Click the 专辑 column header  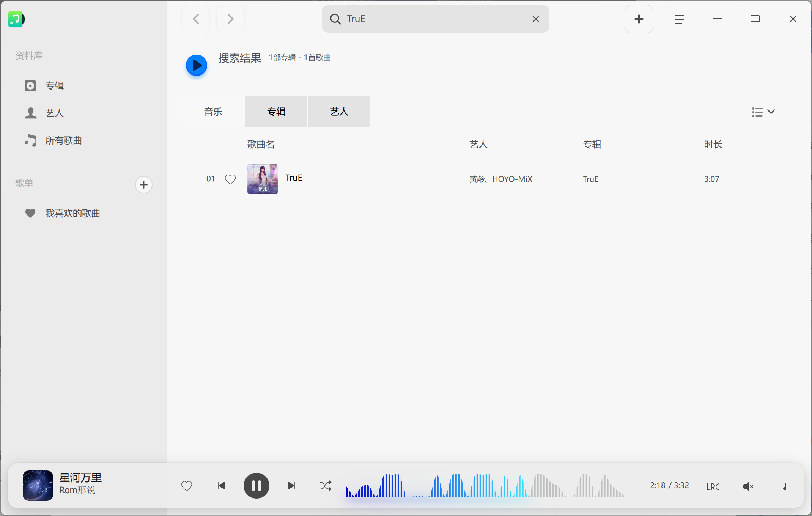[x=592, y=144]
